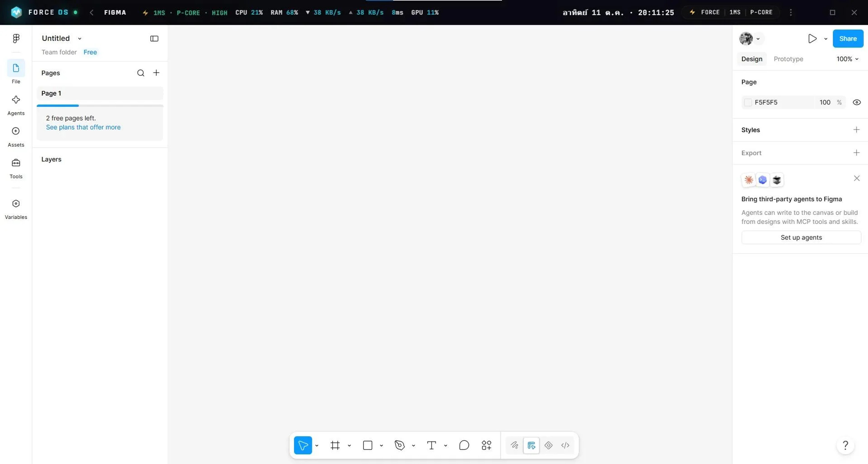Screen dimensions: 868x464
Task: Expand Untitled file name dropdown
Action: point(80,38)
